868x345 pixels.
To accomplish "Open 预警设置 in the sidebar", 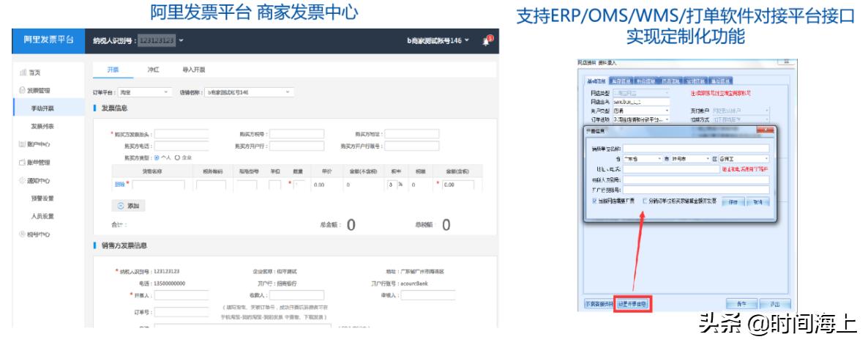I will point(42,199).
